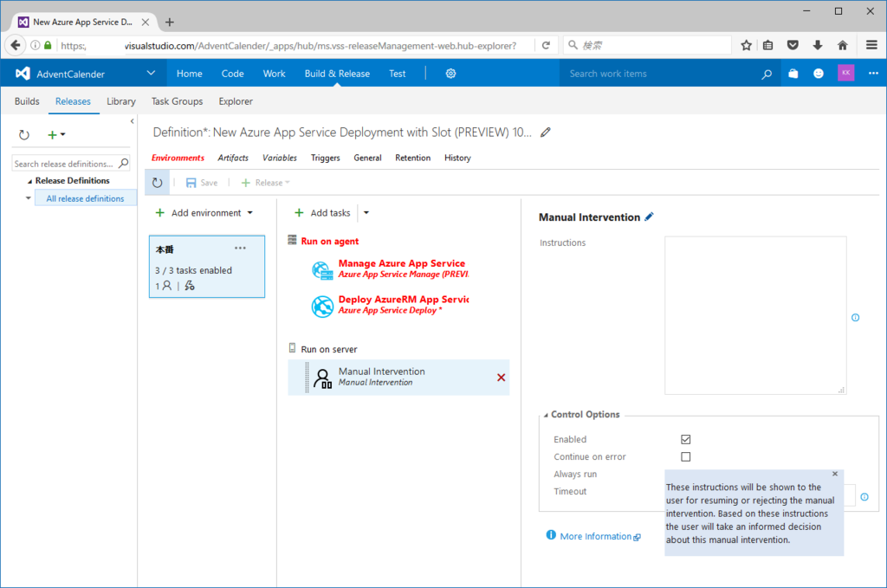Click the feedback smiley icon
The width and height of the screenshot is (887, 588).
point(819,74)
